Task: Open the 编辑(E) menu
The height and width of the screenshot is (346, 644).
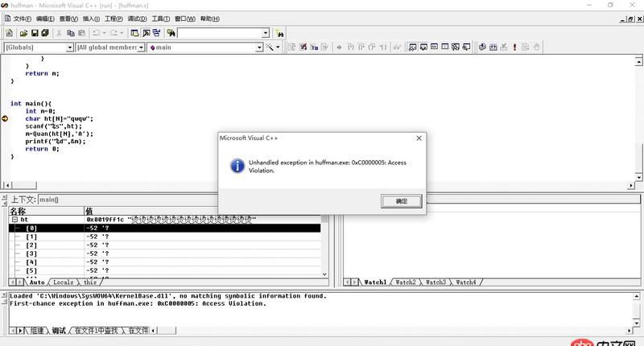Action: point(45,19)
